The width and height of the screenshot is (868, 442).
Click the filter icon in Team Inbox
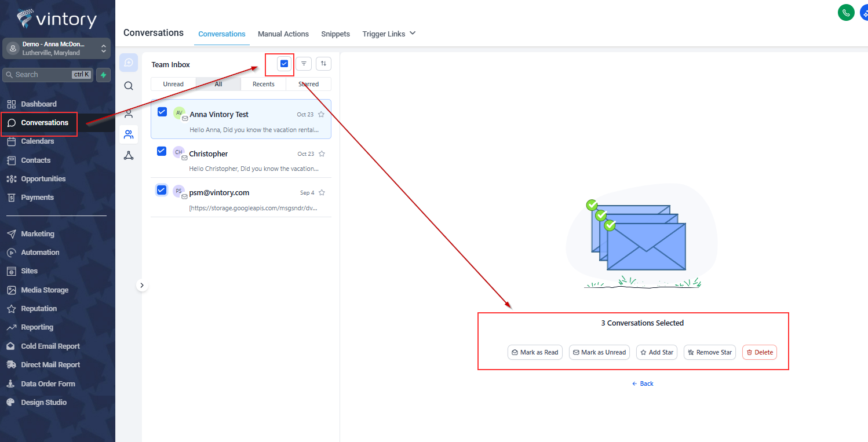(x=304, y=64)
